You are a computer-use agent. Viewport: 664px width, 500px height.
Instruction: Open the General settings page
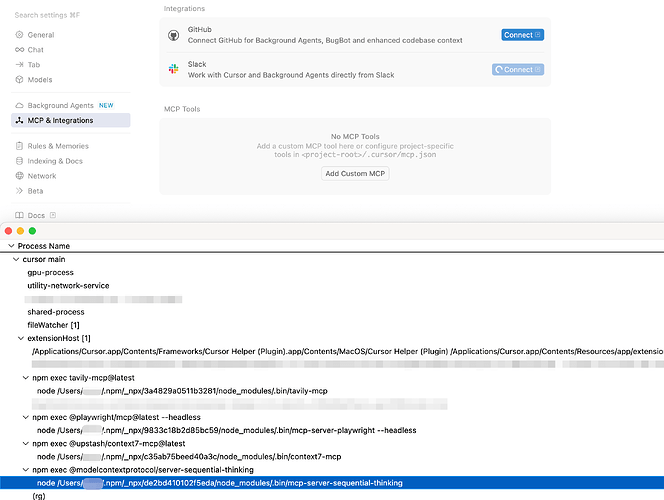tap(41, 35)
